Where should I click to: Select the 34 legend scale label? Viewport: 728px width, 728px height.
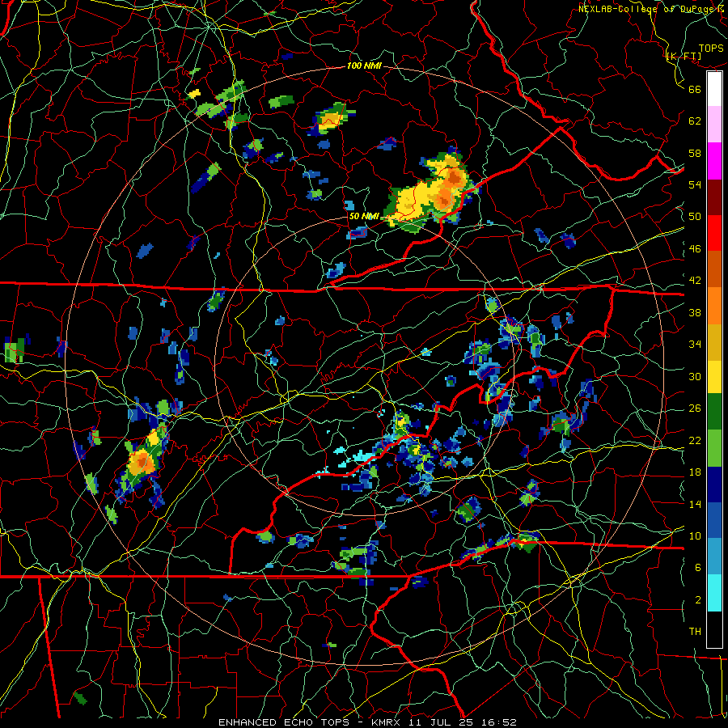tap(695, 344)
